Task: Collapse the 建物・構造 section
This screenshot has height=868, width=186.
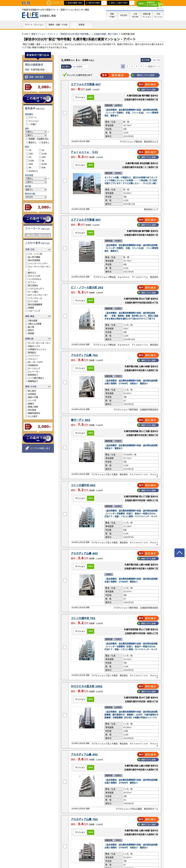Action: [38, 316]
